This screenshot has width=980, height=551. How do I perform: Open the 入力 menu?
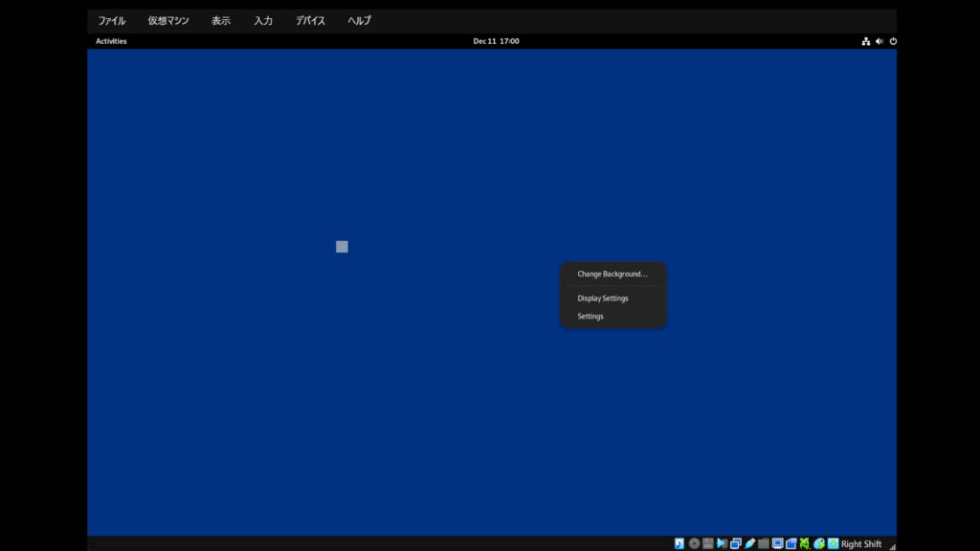[x=263, y=20]
